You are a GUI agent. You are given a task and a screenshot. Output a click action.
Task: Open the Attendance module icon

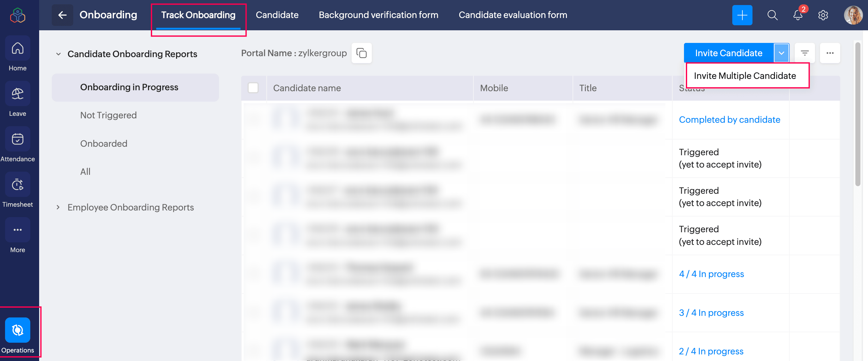18,139
